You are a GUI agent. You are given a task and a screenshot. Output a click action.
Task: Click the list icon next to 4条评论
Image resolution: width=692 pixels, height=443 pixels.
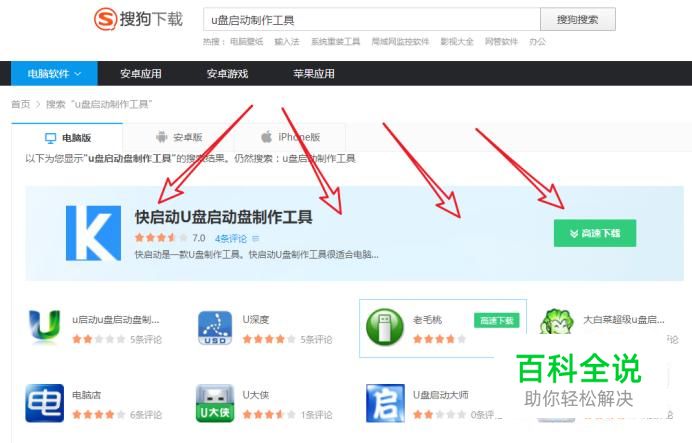256,239
